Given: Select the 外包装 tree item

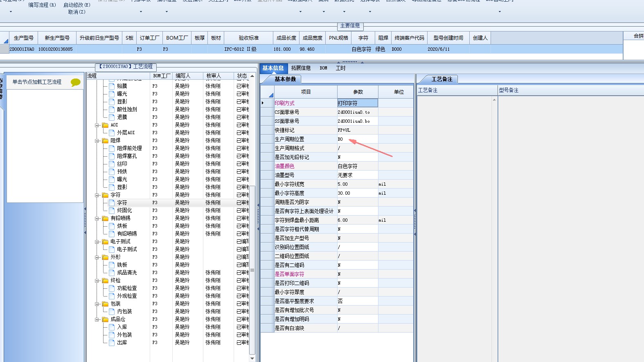Looking at the screenshot, I should pos(124,335).
